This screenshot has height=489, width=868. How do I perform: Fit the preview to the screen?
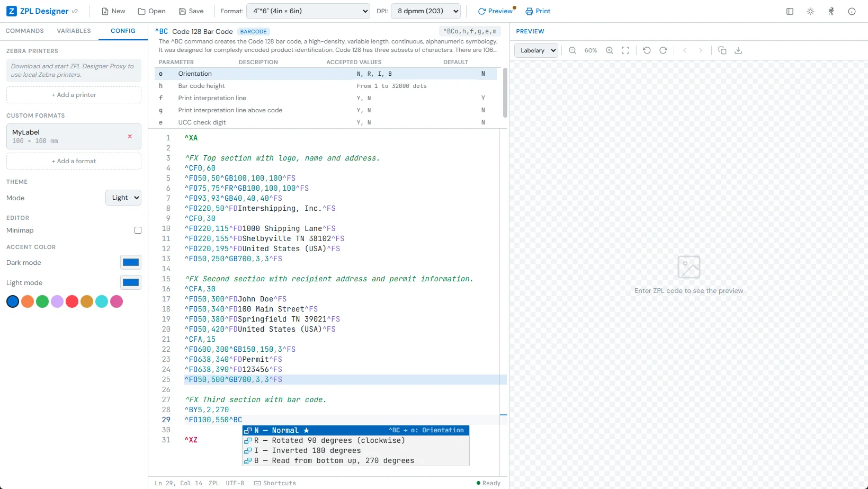[x=625, y=50]
